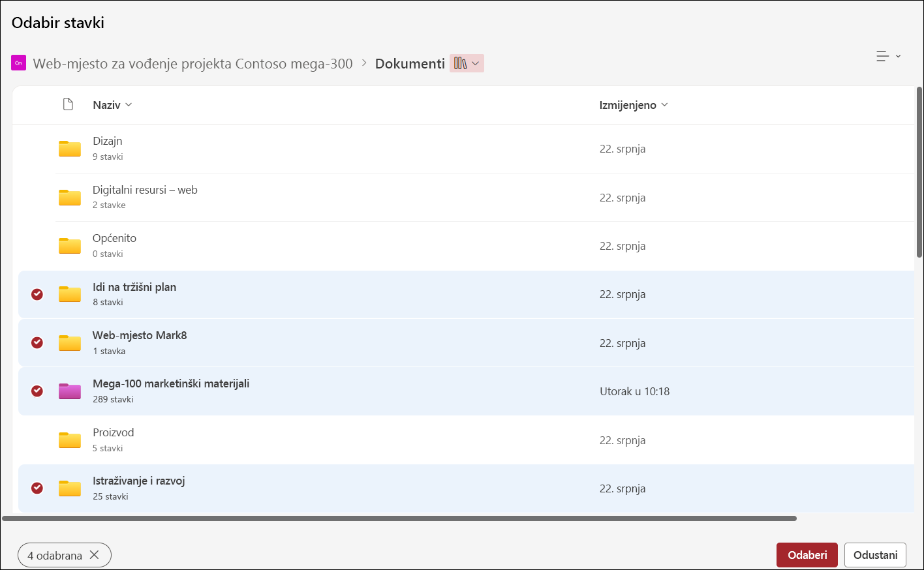Viewport: 924px width, 570px height.
Task: Deselect Istraživanje i razvoj checkbox
Action: pos(37,488)
